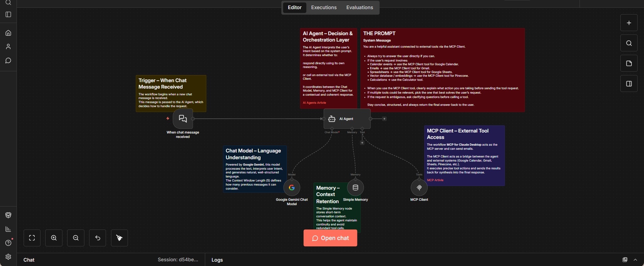Viewport: 644px width, 266px height.
Task: Click the fit-to-view canvas button
Action: [x=32, y=238]
